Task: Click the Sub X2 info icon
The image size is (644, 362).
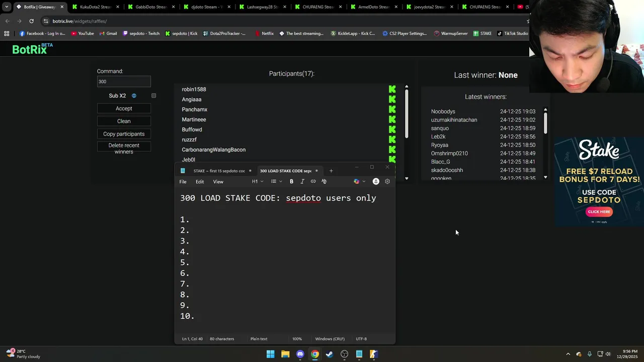Action: (x=134, y=96)
